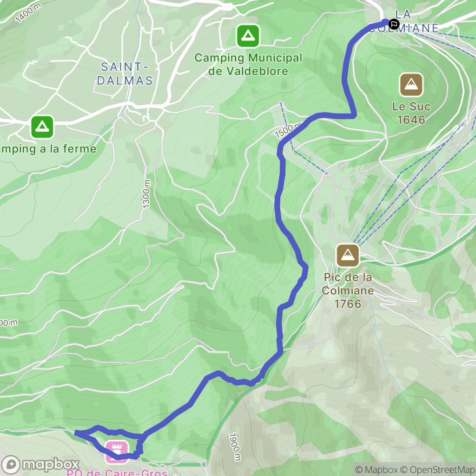Open the © Mapbox attribution link
This screenshot has height=476, width=476.
coord(377,470)
